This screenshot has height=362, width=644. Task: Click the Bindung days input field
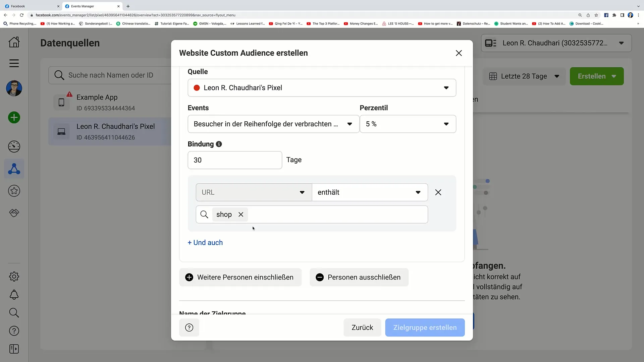tap(235, 160)
